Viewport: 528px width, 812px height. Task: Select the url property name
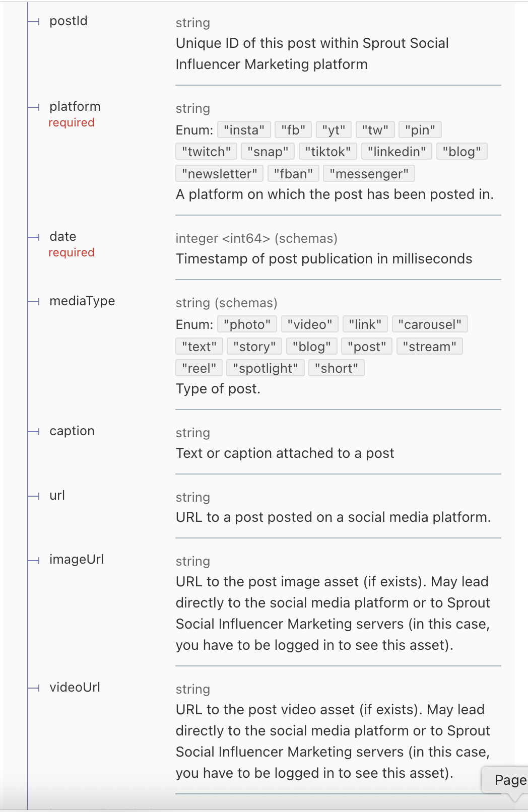tap(57, 496)
